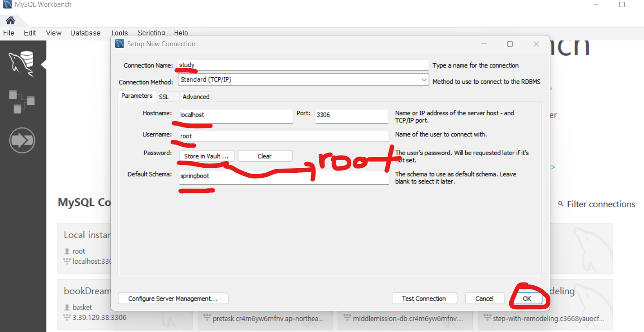Click the 'pretask.cr4m6yw6mfnv' connection text
Image resolution: width=644 pixels, height=332 pixels.
pos(268,319)
